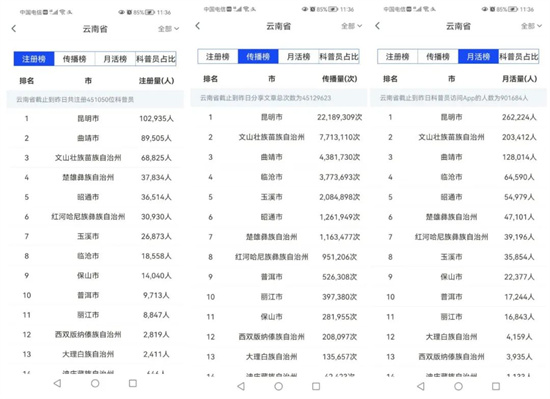Screen dimensions: 550x399
Task: Tap back arrow in middle phone screen
Action: [x=198, y=26]
